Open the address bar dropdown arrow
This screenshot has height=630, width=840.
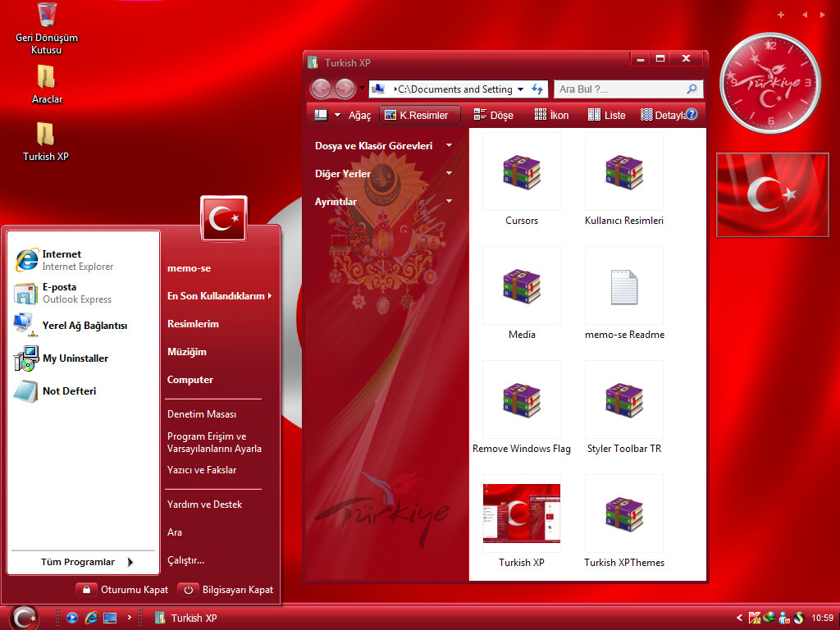point(520,89)
